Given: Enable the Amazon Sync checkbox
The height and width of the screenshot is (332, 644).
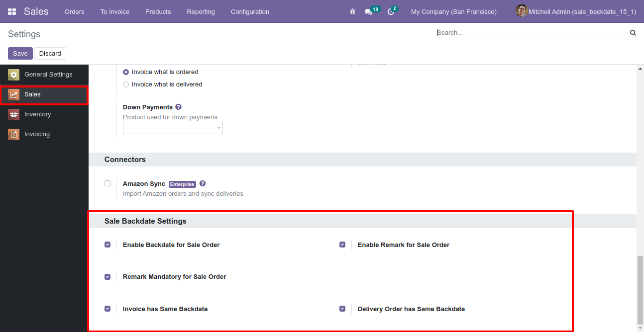Looking at the screenshot, I should 107,183.
